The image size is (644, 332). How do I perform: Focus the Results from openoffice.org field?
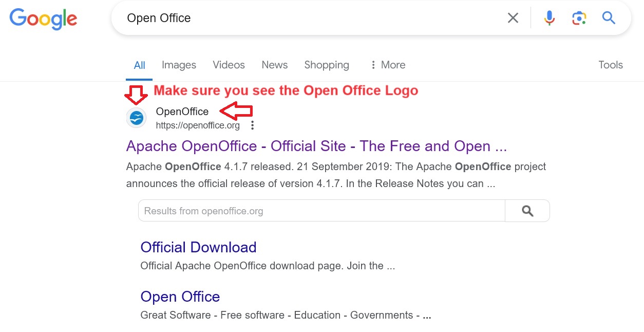coord(321,211)
